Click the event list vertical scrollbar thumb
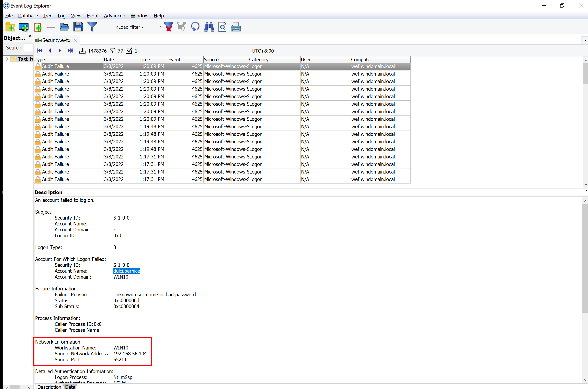 click(x=585, y=74)
